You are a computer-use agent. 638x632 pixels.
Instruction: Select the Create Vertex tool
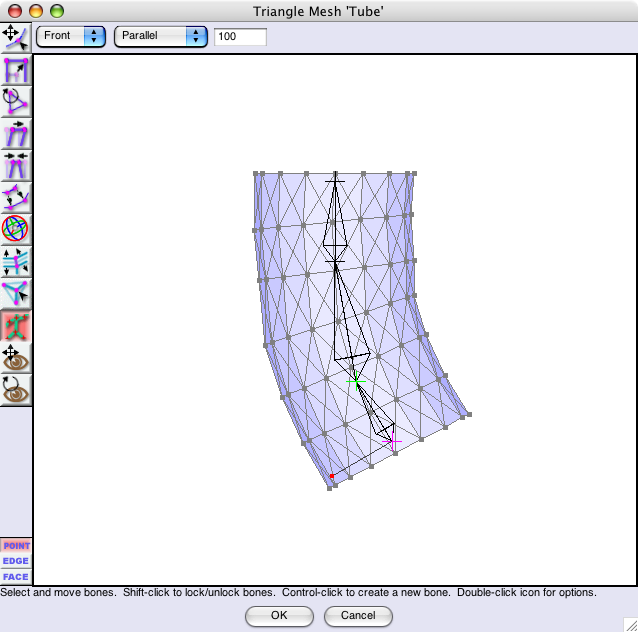point(16,293)
